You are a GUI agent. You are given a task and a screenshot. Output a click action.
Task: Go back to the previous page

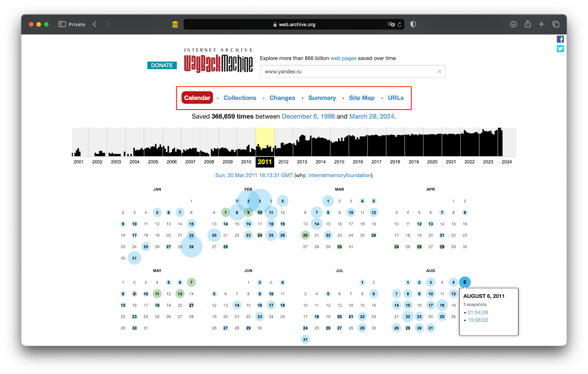(x=95, y=24)
